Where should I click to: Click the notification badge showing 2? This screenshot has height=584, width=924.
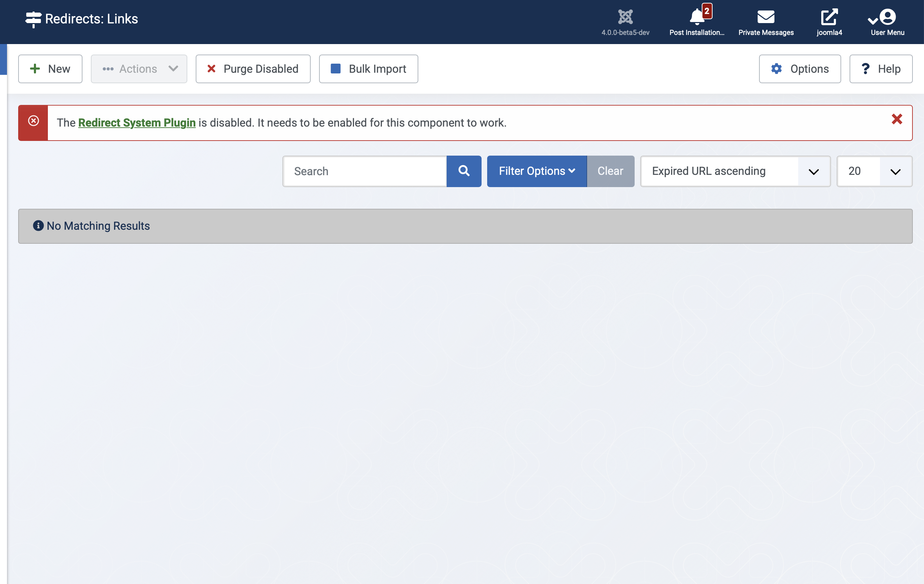(707, 11)
